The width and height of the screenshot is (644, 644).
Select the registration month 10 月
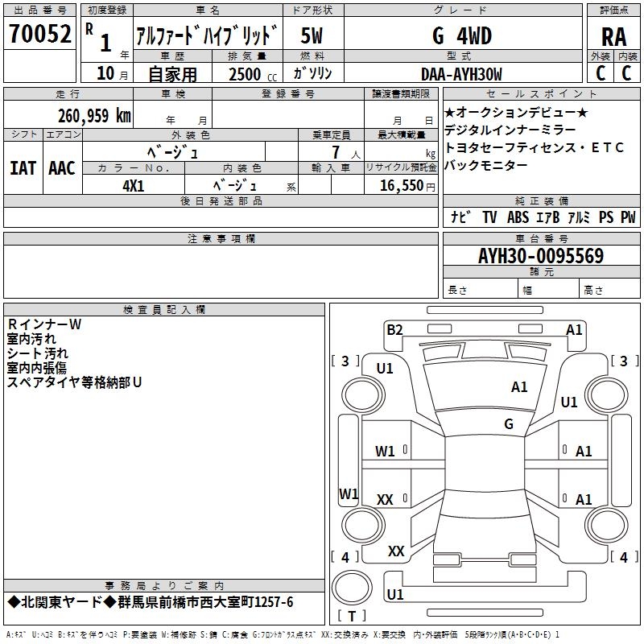click(112, 73)
